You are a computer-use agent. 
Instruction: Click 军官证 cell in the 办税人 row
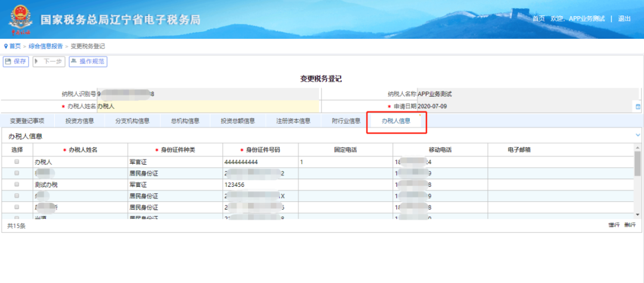click(175, 162)
